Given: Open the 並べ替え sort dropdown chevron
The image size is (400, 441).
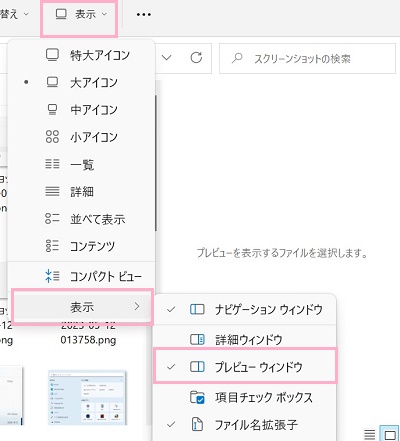Looking at the screenshot, I should pos(26,14).
